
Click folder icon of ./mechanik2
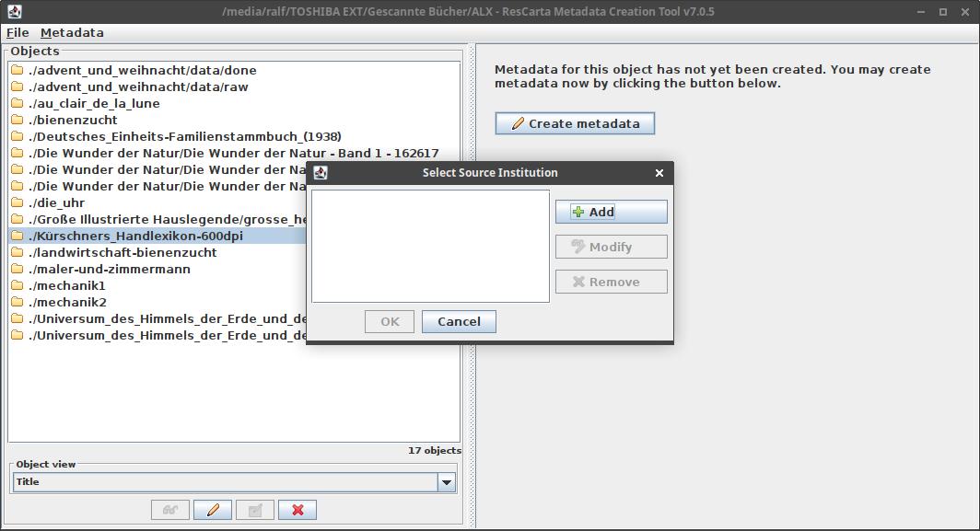pyautogui.click(x=17, y=302)
